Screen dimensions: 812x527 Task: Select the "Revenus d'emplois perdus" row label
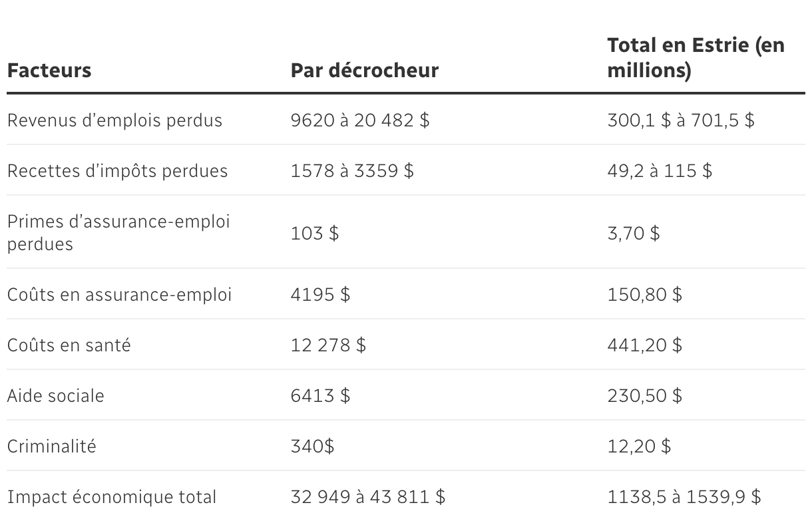(x=114, y=120)
